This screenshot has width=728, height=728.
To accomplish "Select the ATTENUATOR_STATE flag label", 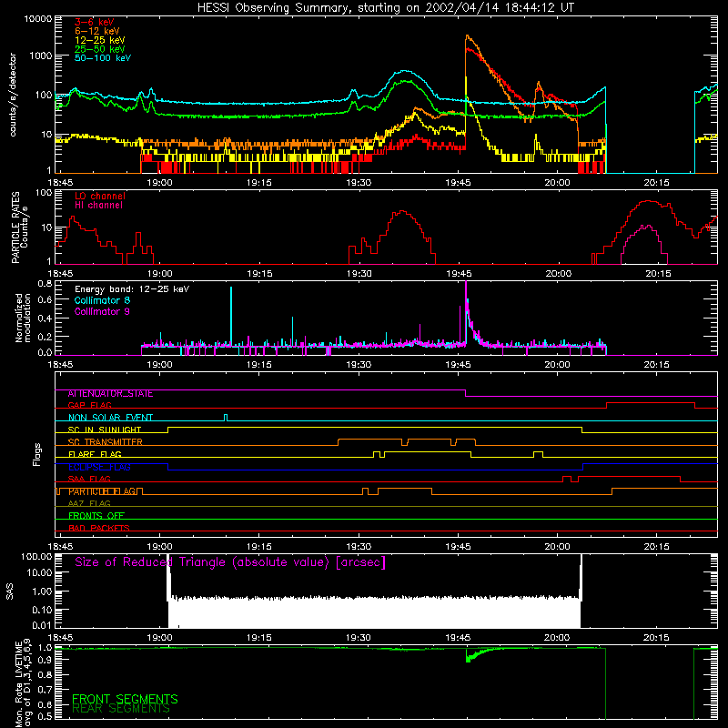I will pyautogui.click(x=110, y=394).
